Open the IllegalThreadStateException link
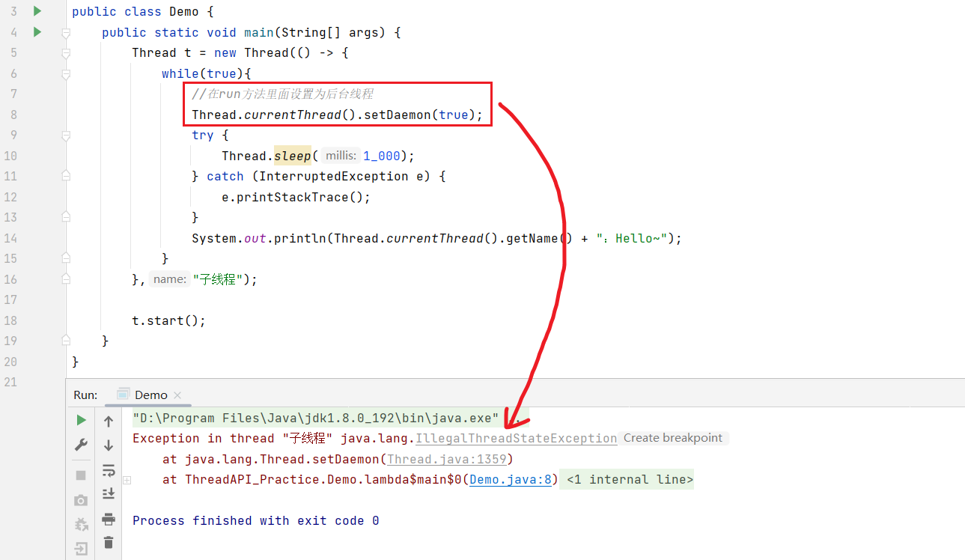 point(517,439)
